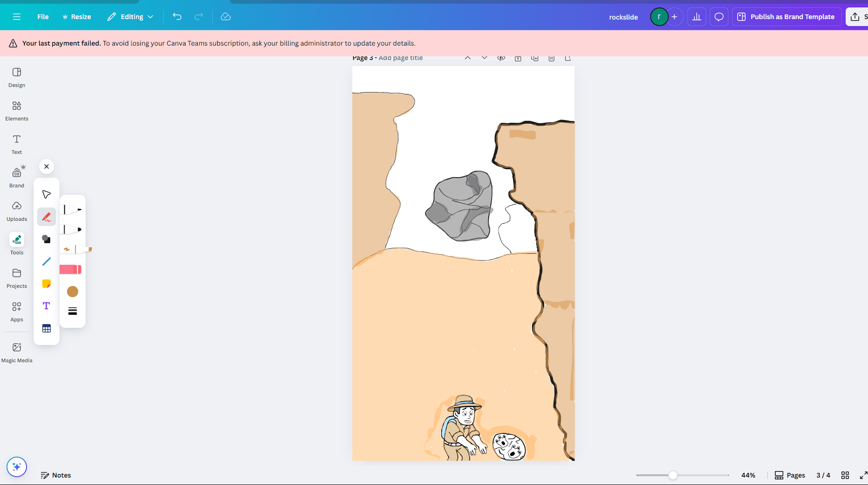
Task: Hide page 3 with eye icon
Action: [x=501, y=58]
